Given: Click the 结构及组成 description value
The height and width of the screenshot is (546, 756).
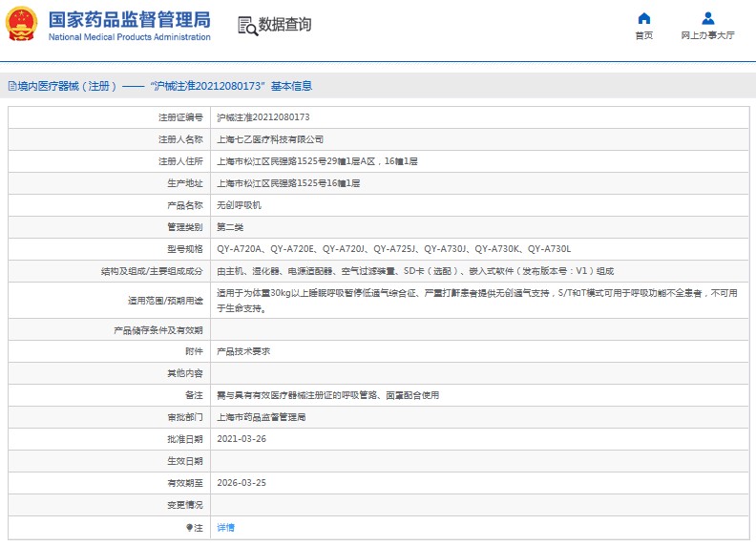Looking at the screenshot, I should pos(415,271).
